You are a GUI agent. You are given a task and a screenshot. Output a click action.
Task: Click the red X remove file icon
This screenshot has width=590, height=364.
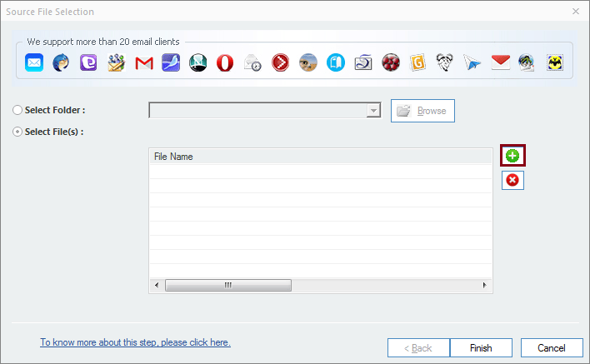(512, 180)
